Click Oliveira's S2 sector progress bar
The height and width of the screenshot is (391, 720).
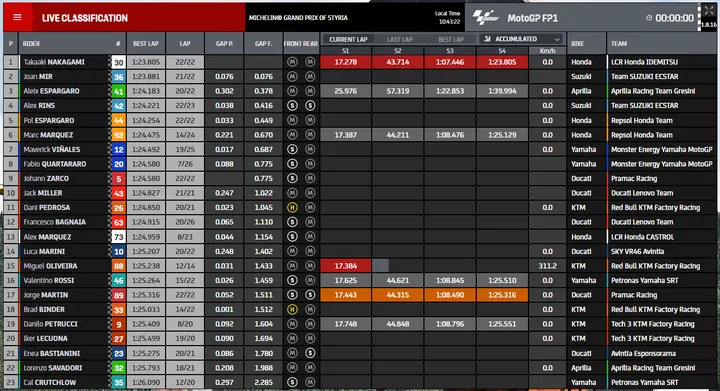(381, 266)
